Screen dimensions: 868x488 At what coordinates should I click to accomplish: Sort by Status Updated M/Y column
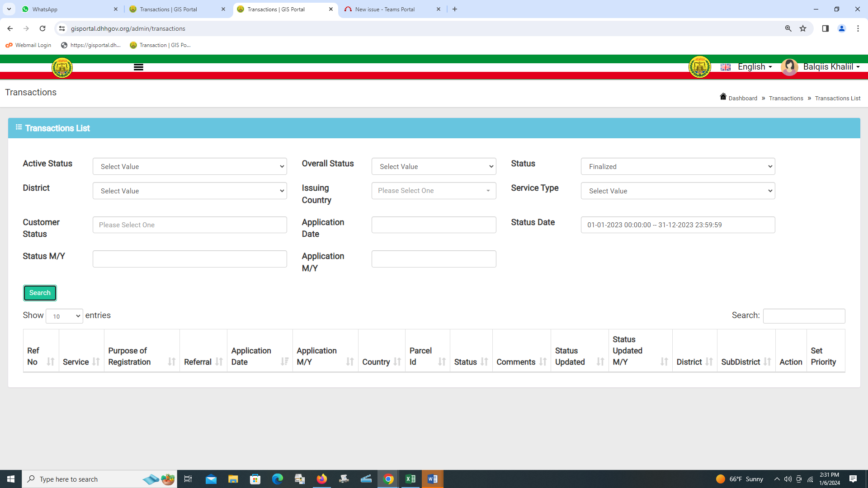click(x=664, y=361)
